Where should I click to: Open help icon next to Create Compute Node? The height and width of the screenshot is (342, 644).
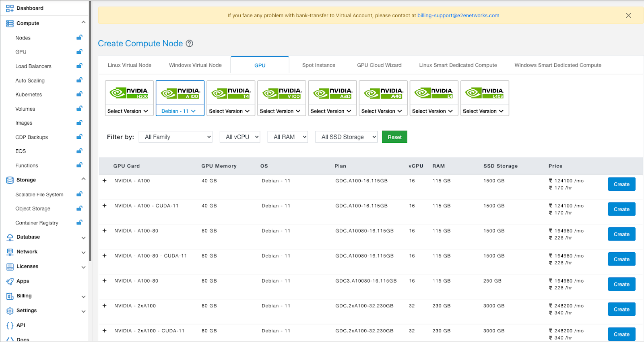coord(190,43)
